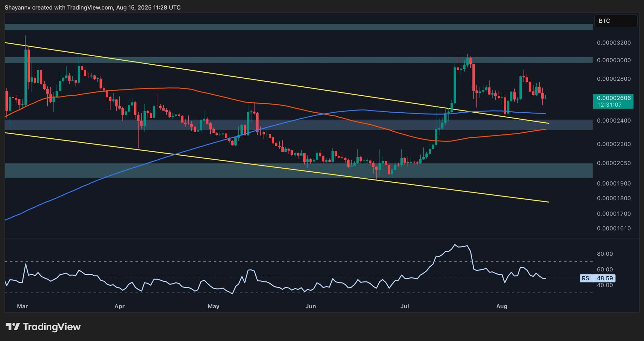Click the 40.00 RSI scale label
The height and width of the screenshot is (341, 644).
(605, 285)
